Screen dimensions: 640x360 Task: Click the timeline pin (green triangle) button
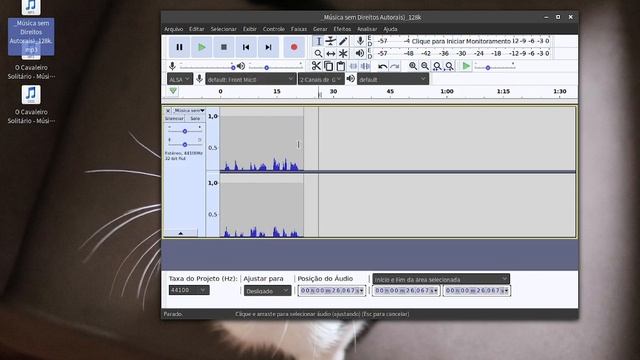coord(173,91)
